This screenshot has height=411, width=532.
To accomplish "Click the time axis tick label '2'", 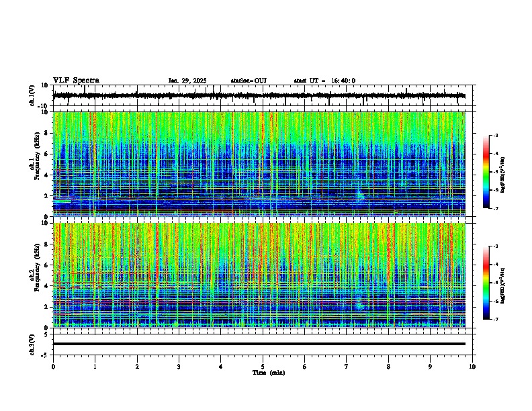I will point(137,367).
